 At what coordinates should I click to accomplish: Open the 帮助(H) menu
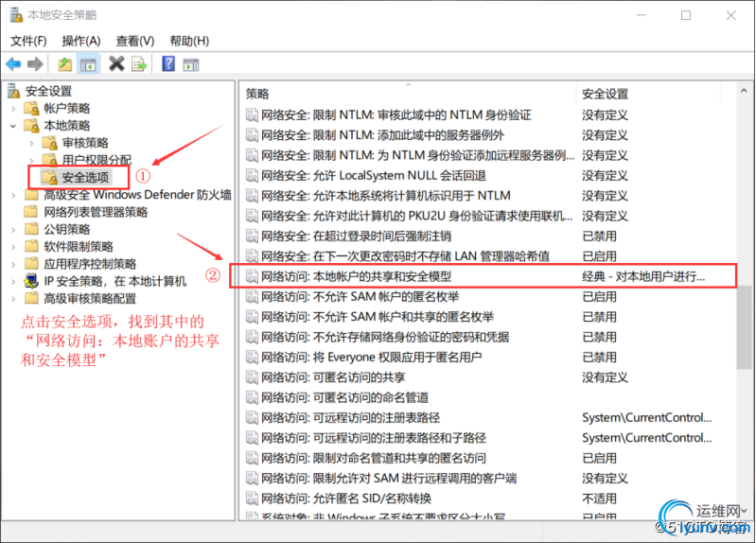point(189,41)
